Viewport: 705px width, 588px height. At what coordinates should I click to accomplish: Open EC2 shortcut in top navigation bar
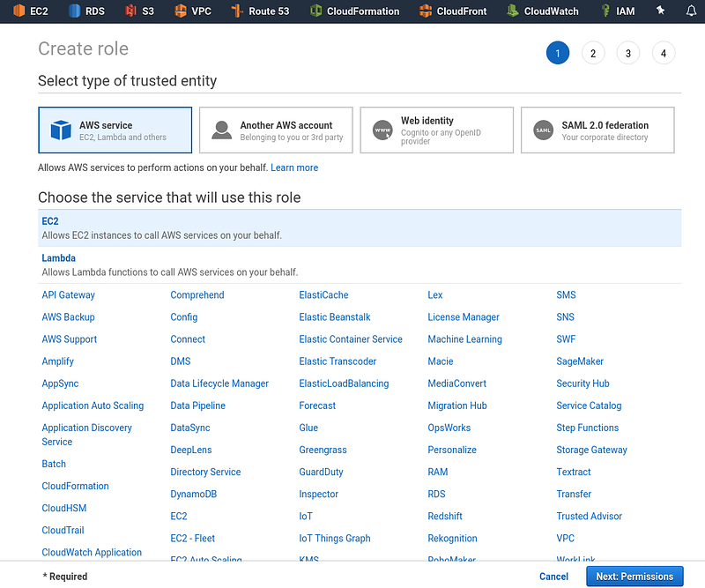pyautogui.click(x=31, y=11)
